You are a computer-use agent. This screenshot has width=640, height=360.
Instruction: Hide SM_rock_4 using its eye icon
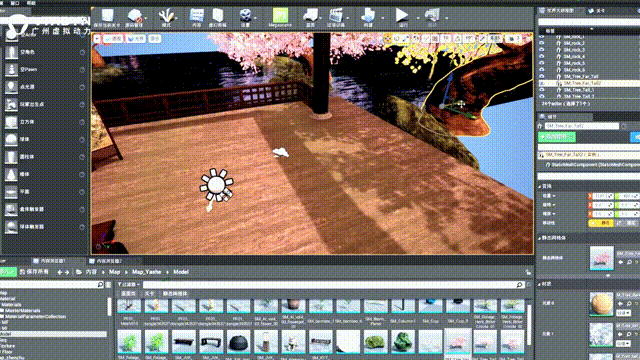tap(542, 56)
